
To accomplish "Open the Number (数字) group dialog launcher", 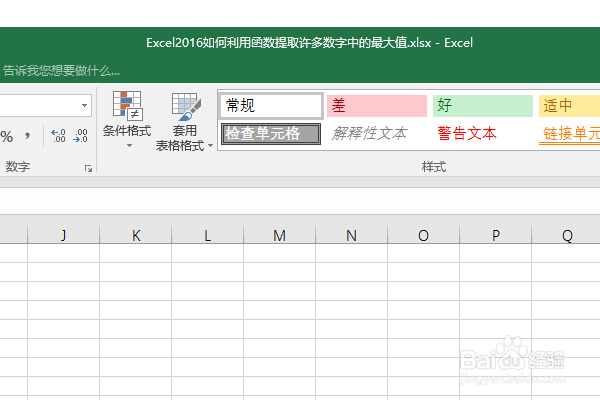I will click(x=88, y=168).
